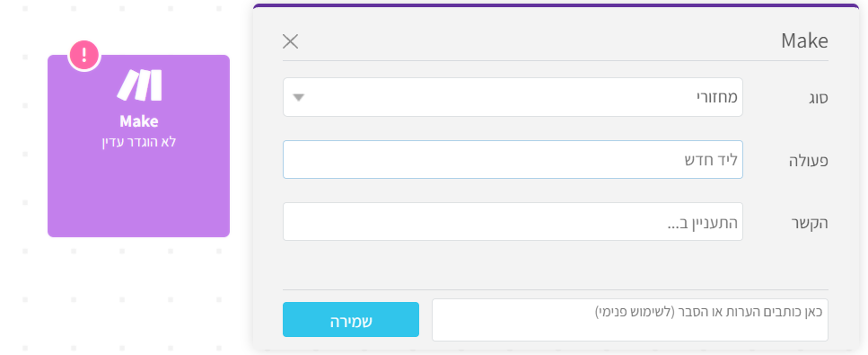Save settings with the שמירה button
The height and width of the screenshot is (355, 868).
[x=351, y=320]
